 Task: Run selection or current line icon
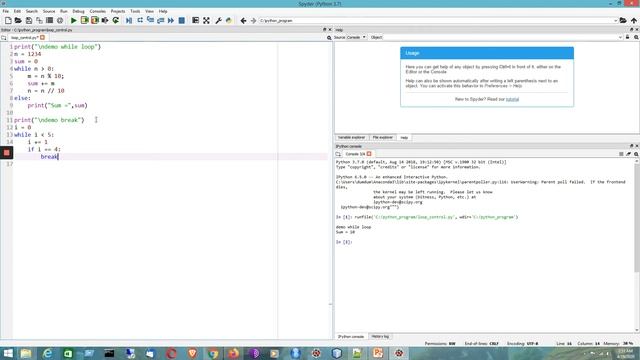coord(105,20)
